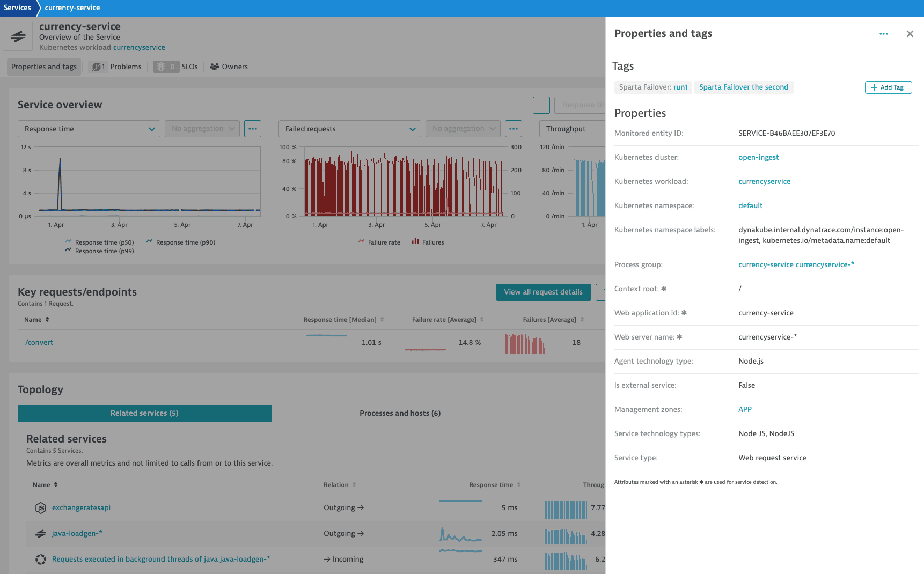Open more options for Response time chart
Image resolution: width=924 pixels, height=574 pixels.
pos(253,129)
